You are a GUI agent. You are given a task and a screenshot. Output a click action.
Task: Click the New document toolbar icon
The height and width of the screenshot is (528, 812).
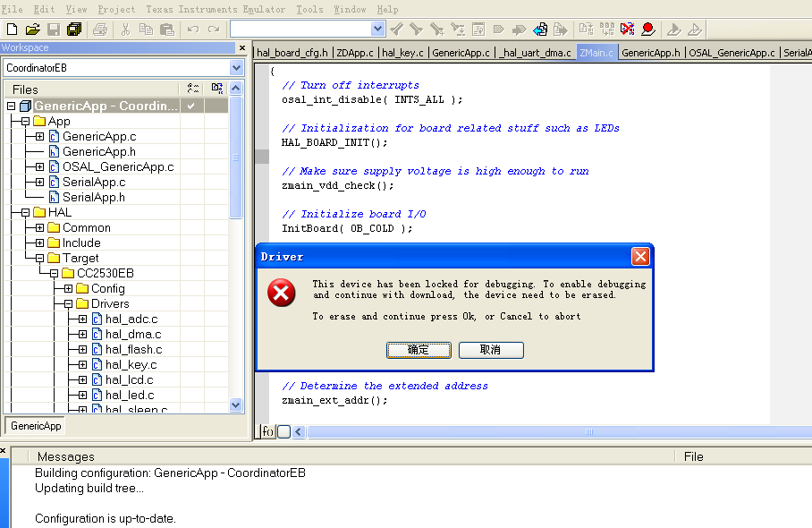click(12, 30)
